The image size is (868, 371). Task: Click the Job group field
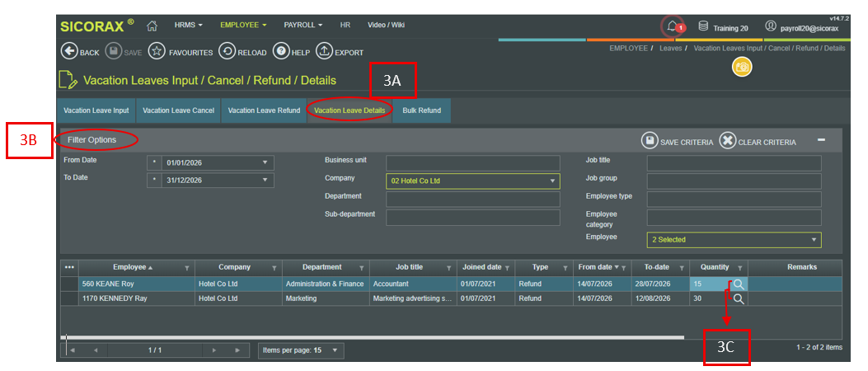pos(734,181)
